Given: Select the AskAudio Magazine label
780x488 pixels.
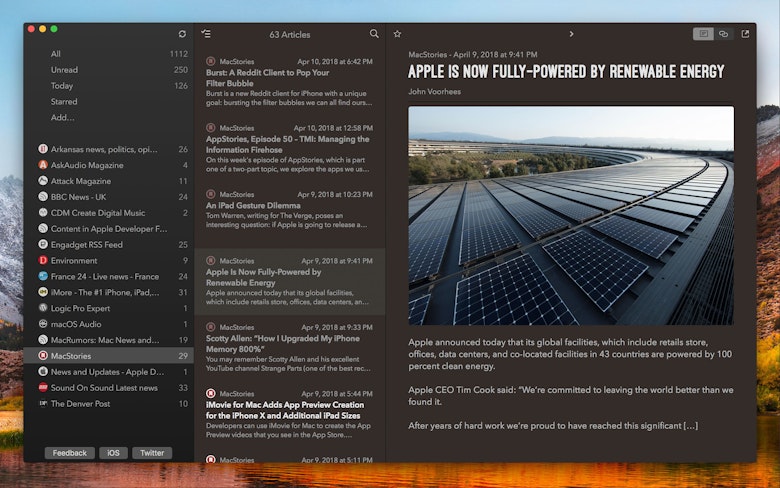Looking at the screenshot, I should coord(87,165).
